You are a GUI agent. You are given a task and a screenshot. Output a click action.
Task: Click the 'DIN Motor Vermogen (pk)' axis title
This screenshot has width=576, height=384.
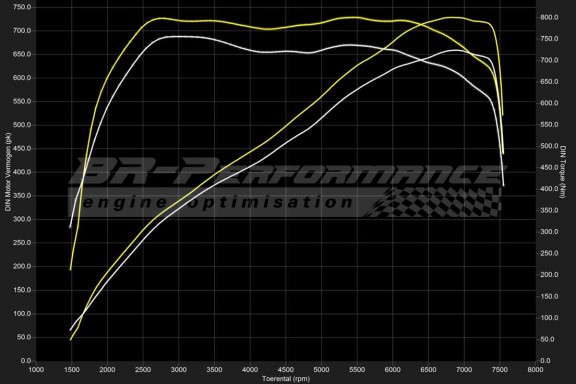[8, 172]
